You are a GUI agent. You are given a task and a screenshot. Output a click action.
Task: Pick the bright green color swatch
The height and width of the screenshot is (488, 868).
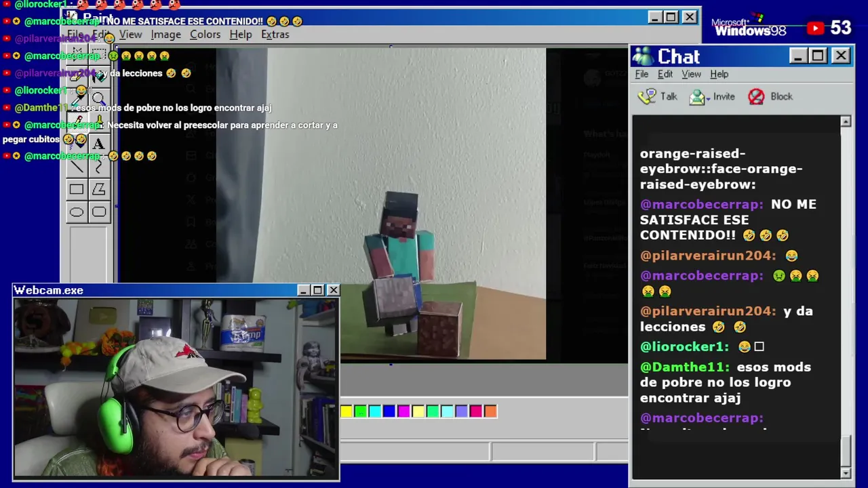coord(361,411)
